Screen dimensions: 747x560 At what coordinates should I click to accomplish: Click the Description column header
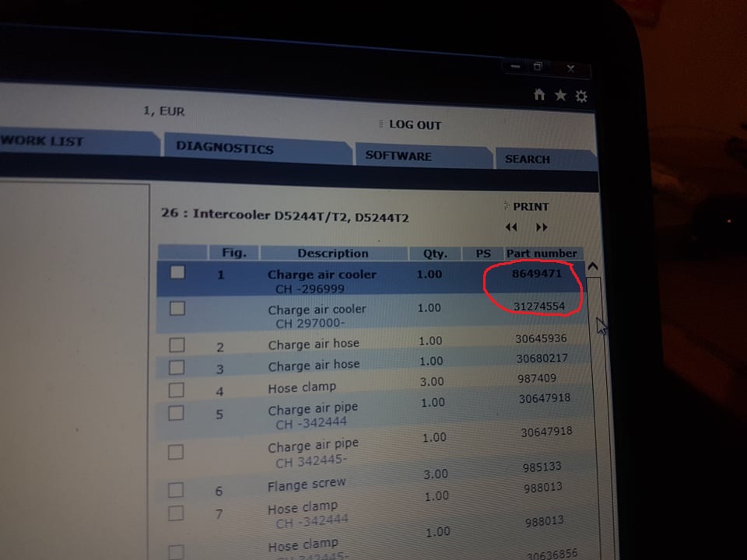(333, 253)
